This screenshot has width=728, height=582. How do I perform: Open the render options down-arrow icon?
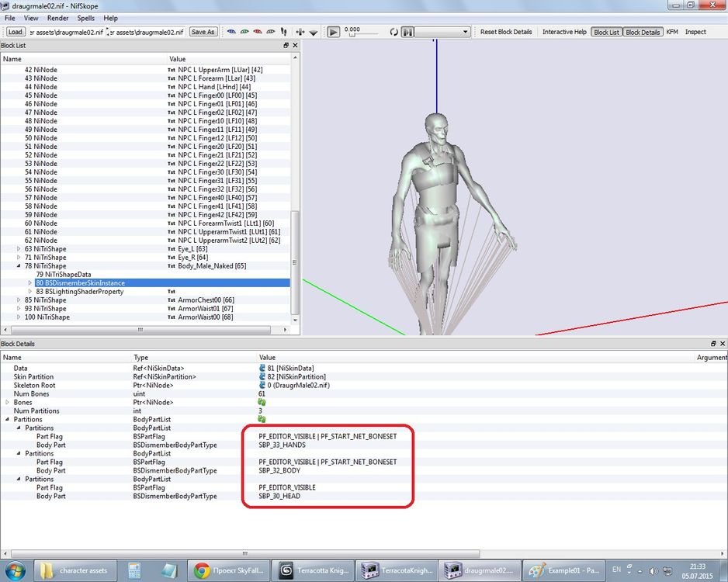point(314,33)
